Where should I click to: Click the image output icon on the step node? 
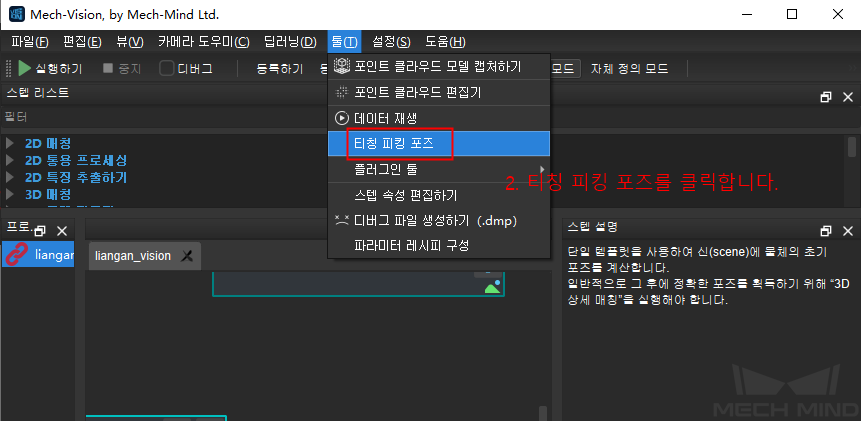point(493,287)
